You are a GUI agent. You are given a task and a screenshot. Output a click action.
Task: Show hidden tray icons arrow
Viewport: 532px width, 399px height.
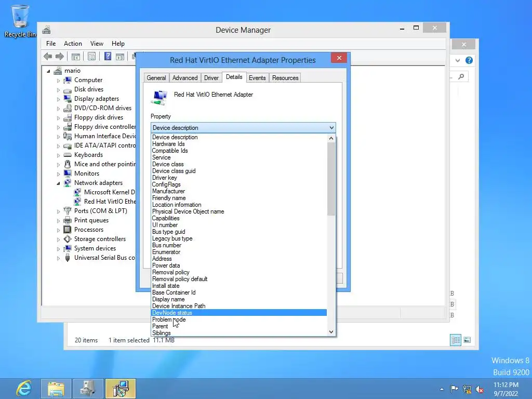(442, 389)
